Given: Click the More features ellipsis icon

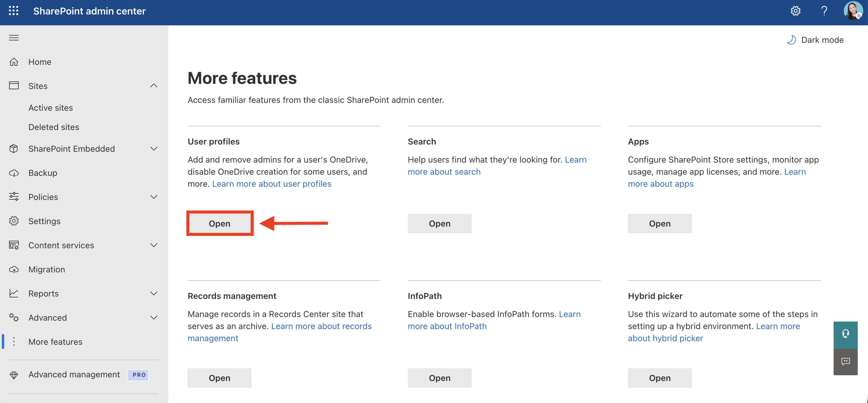Looking at the screenshot, I should (14, 342).
